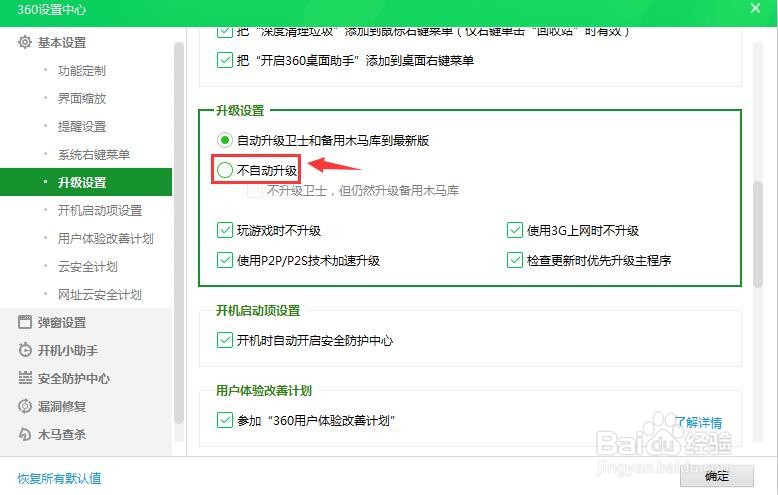Image resolution: width=778 pixels, height=495 pixels.
Task: Open 开机启动项设置 in sidebar
Action: (x=100, y=210)
